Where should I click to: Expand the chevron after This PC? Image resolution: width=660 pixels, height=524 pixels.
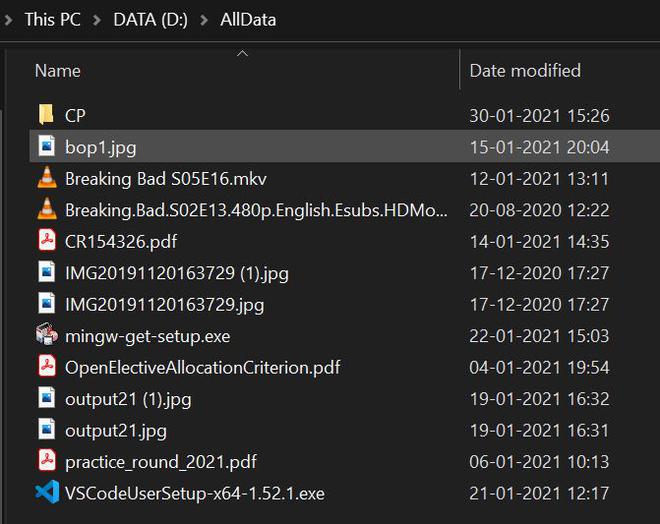pyautogui.click(x=96, y=20)
